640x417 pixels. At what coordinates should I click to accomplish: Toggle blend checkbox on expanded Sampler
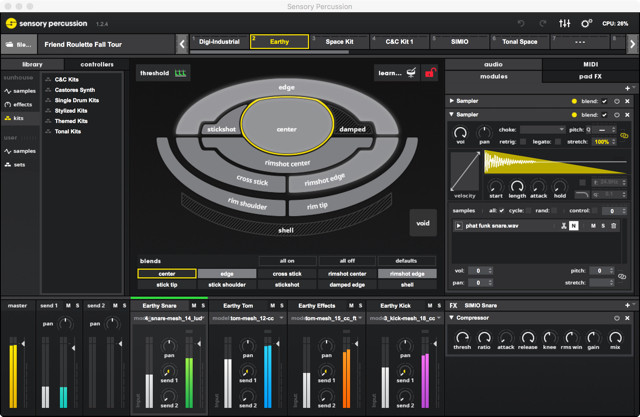(604, 115)
